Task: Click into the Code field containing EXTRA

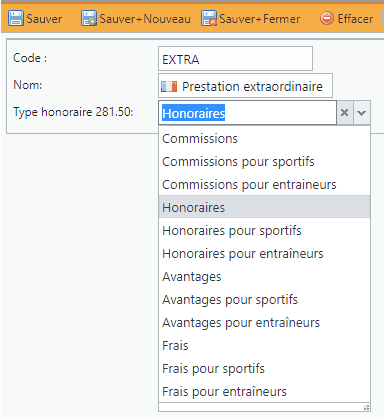Action: coord(235,59)
